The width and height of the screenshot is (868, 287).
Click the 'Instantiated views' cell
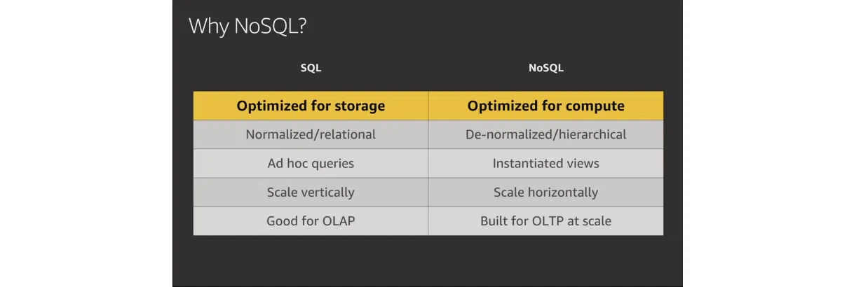pos(546,163)
